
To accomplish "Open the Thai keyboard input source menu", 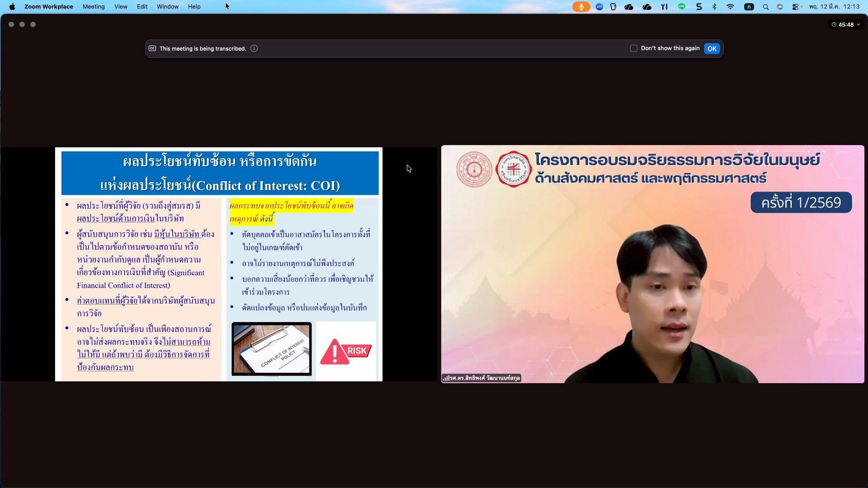I will coord(749,7).
